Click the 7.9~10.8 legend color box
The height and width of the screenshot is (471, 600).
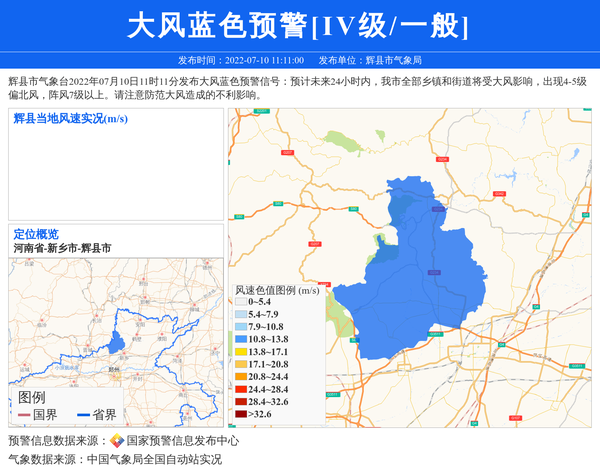(x=240, y=327)
